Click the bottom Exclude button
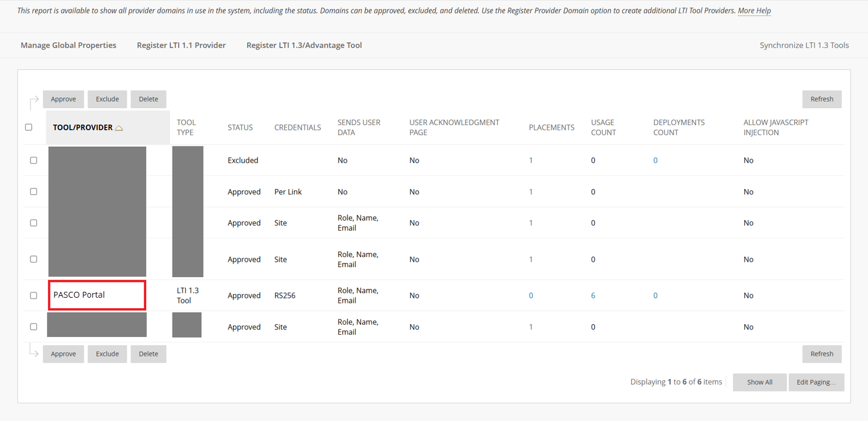The width and height of the screenshot is (868, 421). 107,354
